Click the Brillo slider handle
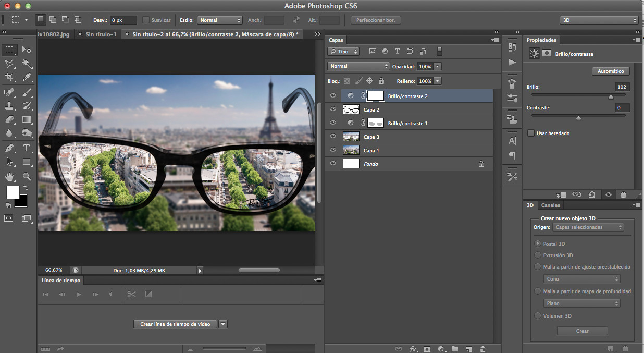The width and height of the screenshot is (644, 353). (x=611, y=97)
